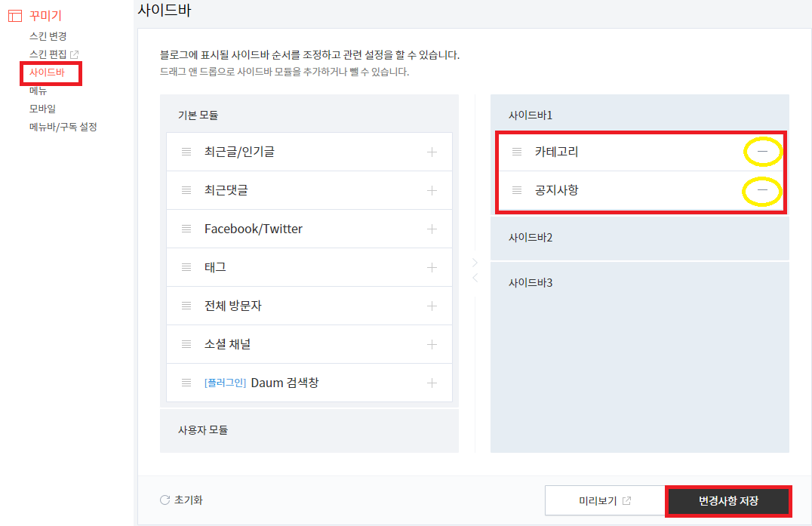
Task: Click the 꾸미기 section heading
Action: (x=45, y=16)
